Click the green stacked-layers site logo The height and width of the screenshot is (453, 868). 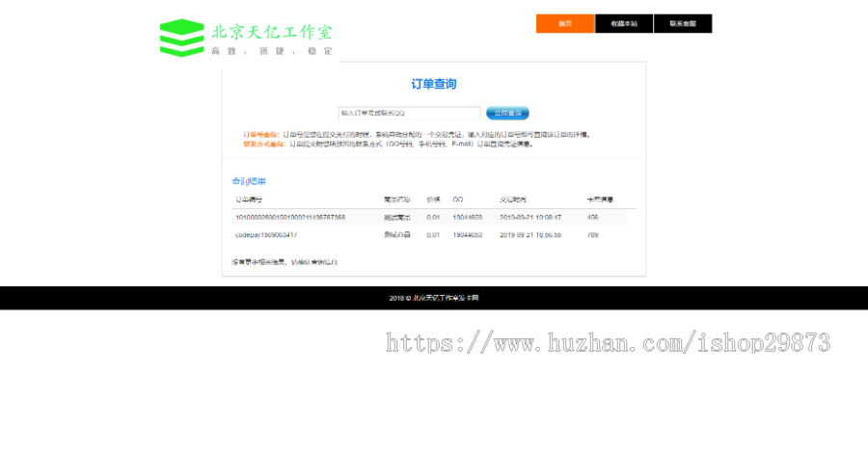point(181,38)
